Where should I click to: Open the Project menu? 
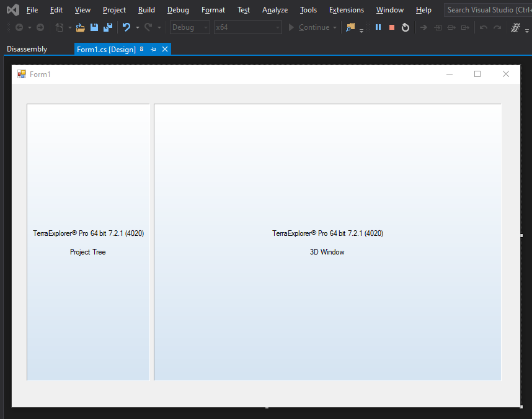[114, 10]
